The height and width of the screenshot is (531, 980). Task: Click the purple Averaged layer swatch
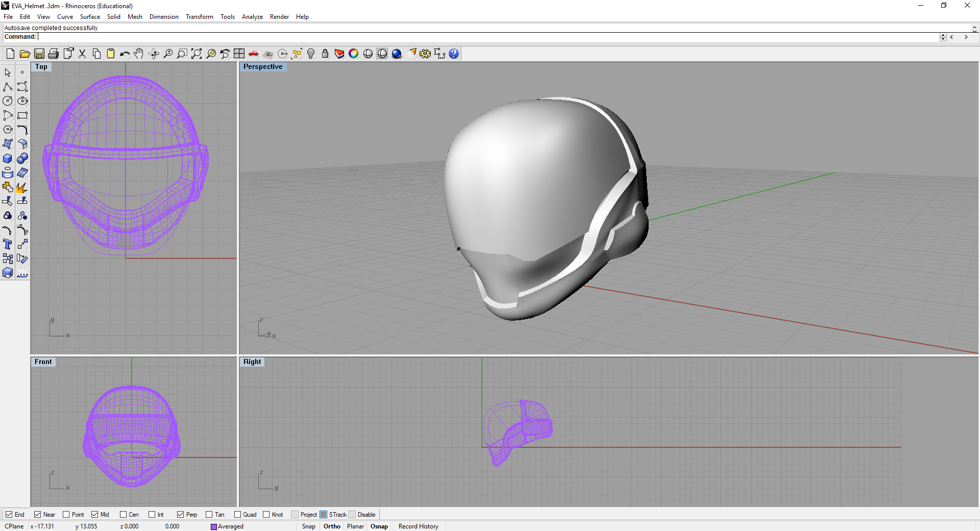tap(214, 527)
